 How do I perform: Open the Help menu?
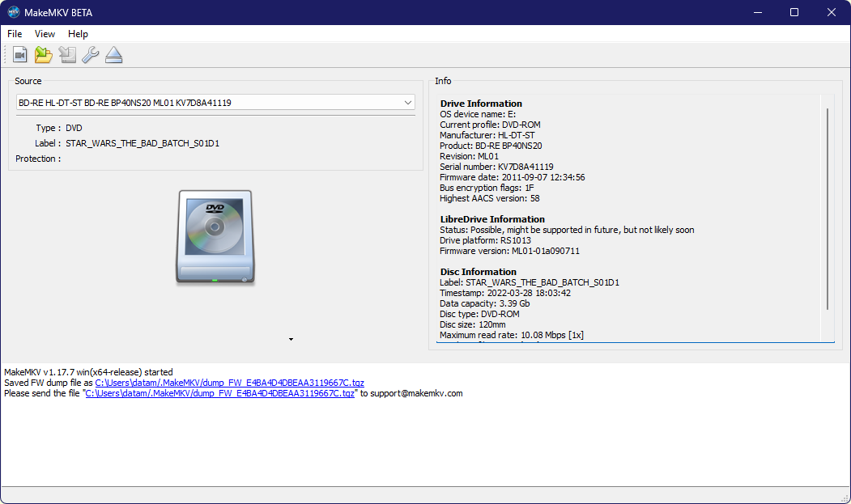coord(78,34)
